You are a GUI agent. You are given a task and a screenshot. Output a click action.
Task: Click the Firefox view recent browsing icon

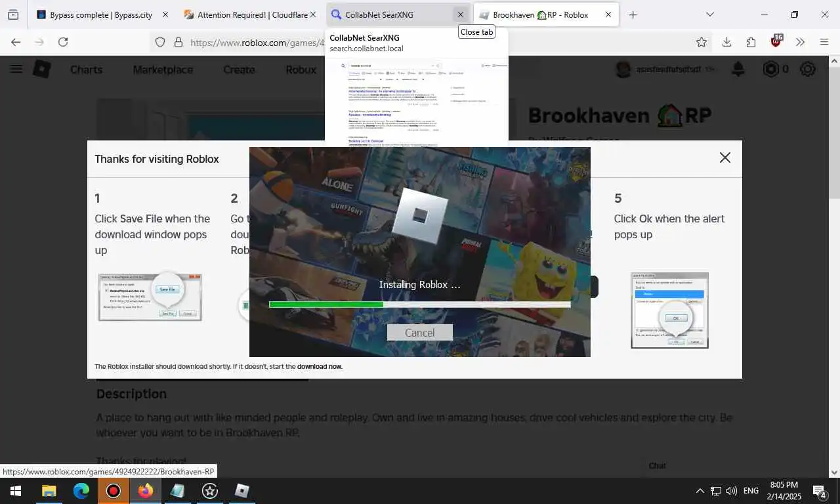(13, 14)
